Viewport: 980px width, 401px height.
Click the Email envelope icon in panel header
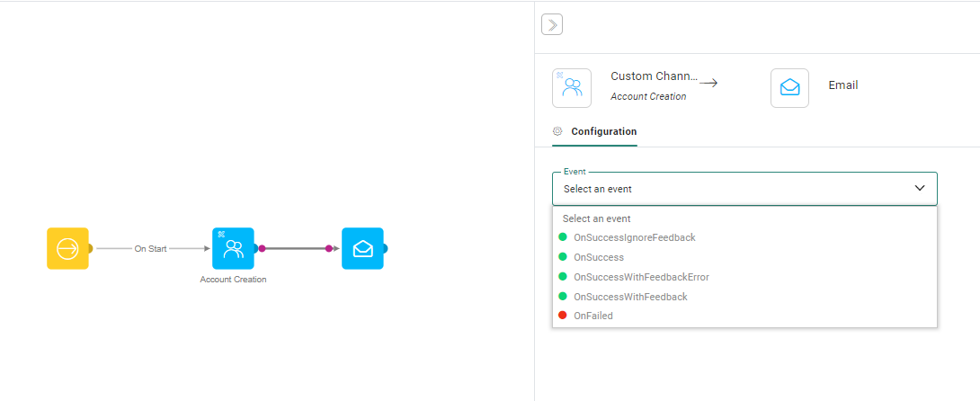tap(789, 88)
